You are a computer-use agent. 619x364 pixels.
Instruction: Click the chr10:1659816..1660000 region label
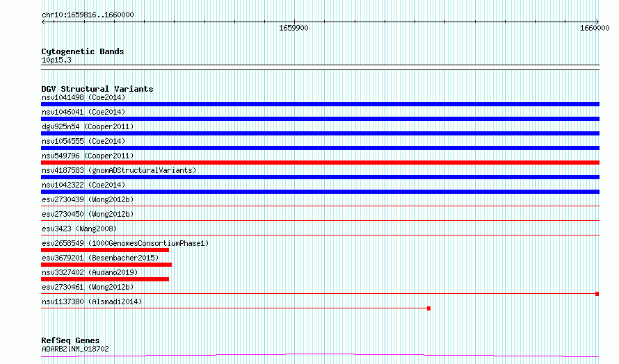88,15
